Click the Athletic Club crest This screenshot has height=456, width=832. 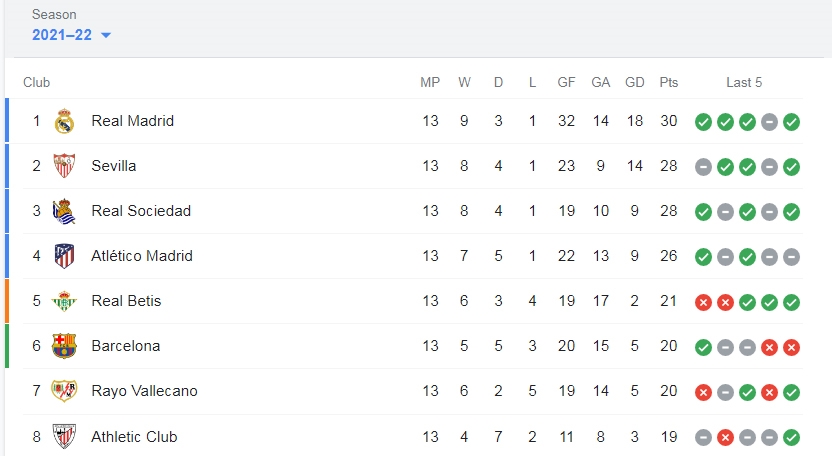pos(64,436)
